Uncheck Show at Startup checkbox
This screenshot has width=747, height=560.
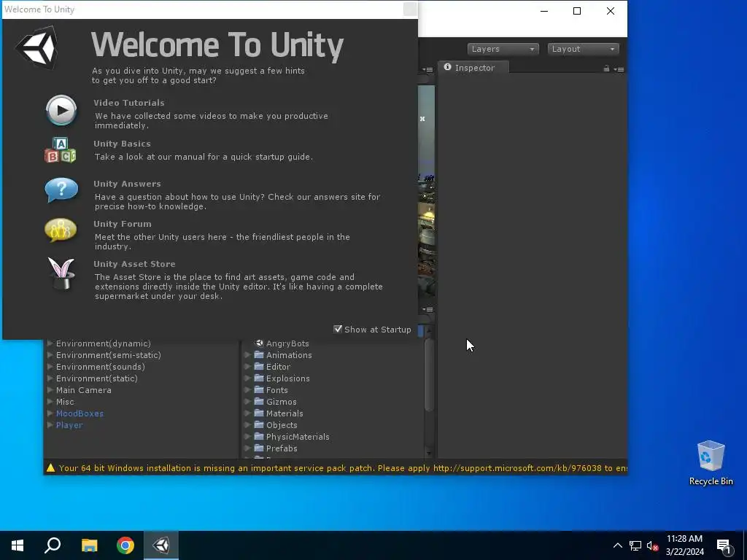pyautogui.click(x=338, y=329)
